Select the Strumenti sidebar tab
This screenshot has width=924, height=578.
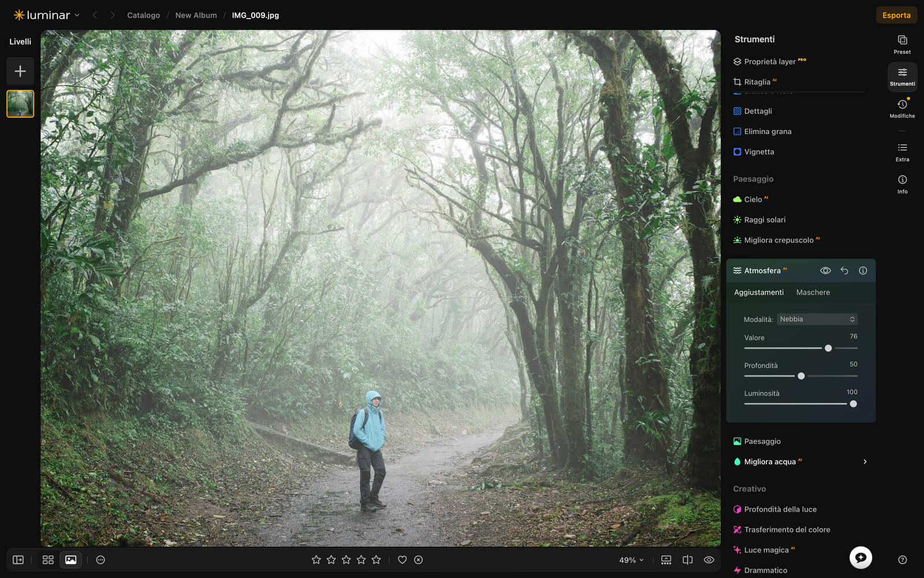902,76
